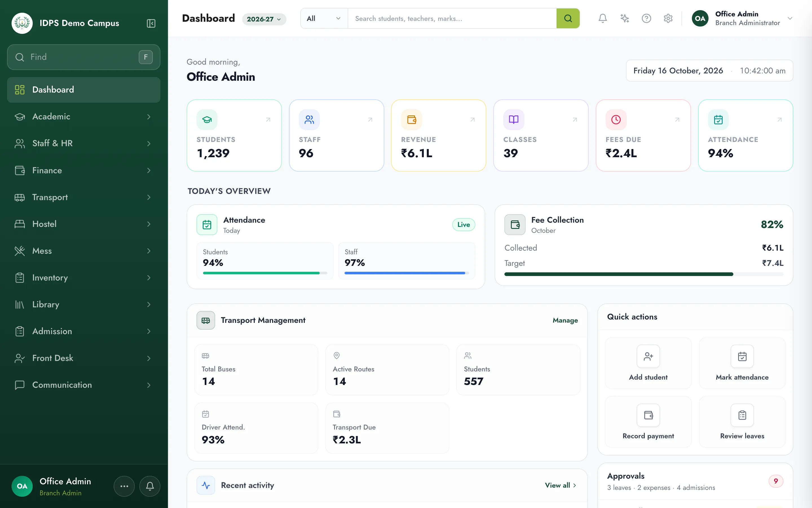Click the Transport Management bus icon
Image resolution: width=812 pixels, height=508 pixels.
pos(206,320)
